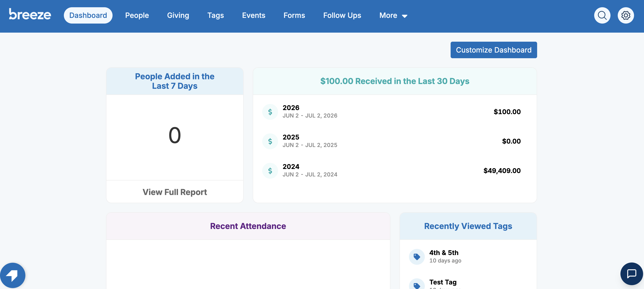Click the Breeze logo
Viewport: 644px width, 289px height.
pos(30,14)
